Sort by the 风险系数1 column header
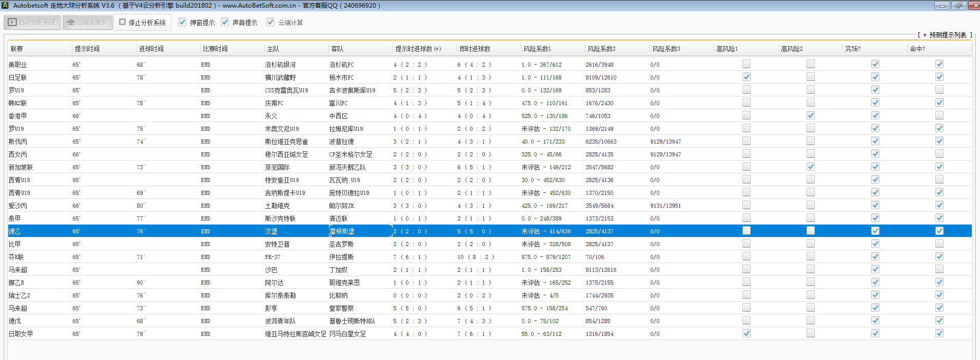Screen dimensions: 980x360 click(x=537, y=49)
